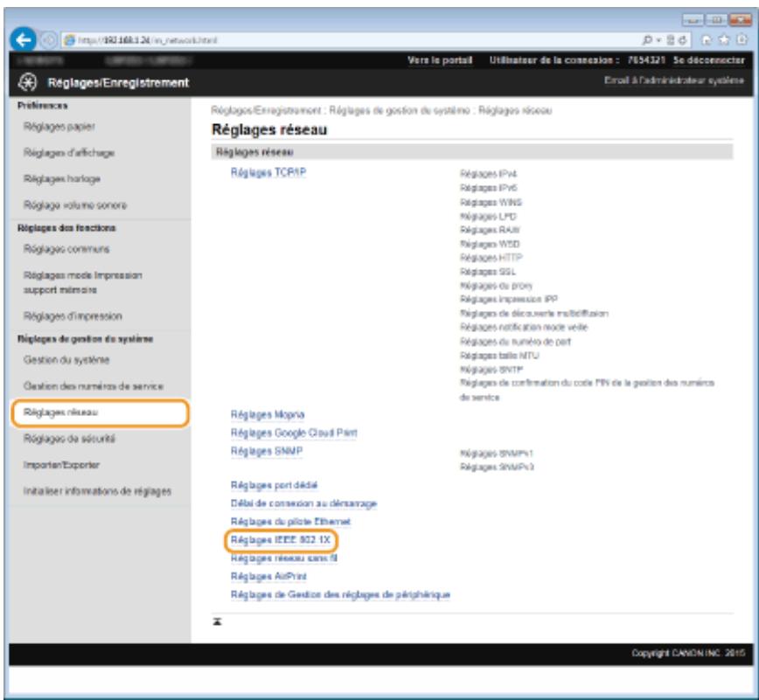Open Email à l'administrateur système link
Image resolution: width=759 pixels, height=700 pixels.
click(x=674, y=80)
